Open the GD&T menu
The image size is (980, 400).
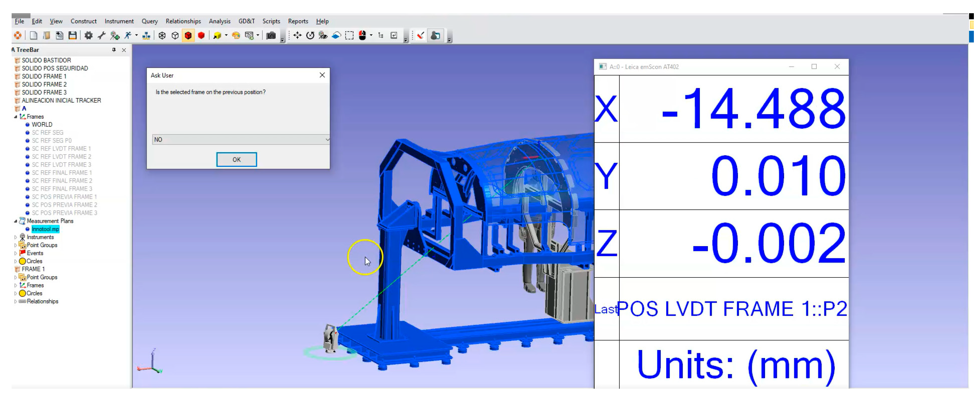click(x=247, y=21)
